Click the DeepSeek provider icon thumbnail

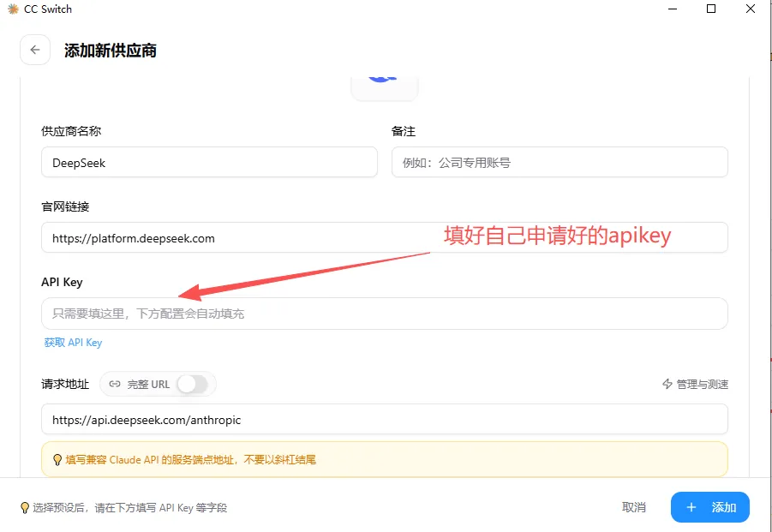coord(385,88)
